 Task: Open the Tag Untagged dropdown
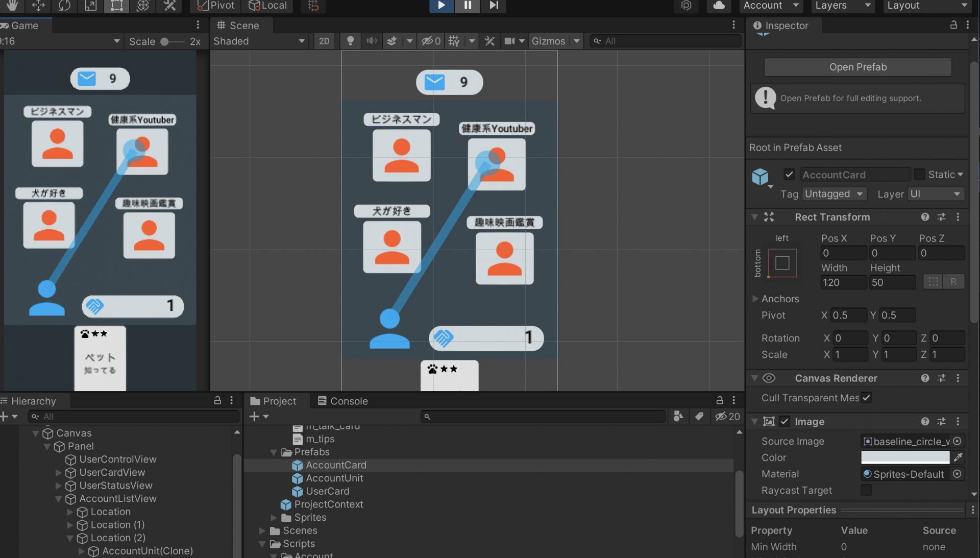(x=834, y=194)
